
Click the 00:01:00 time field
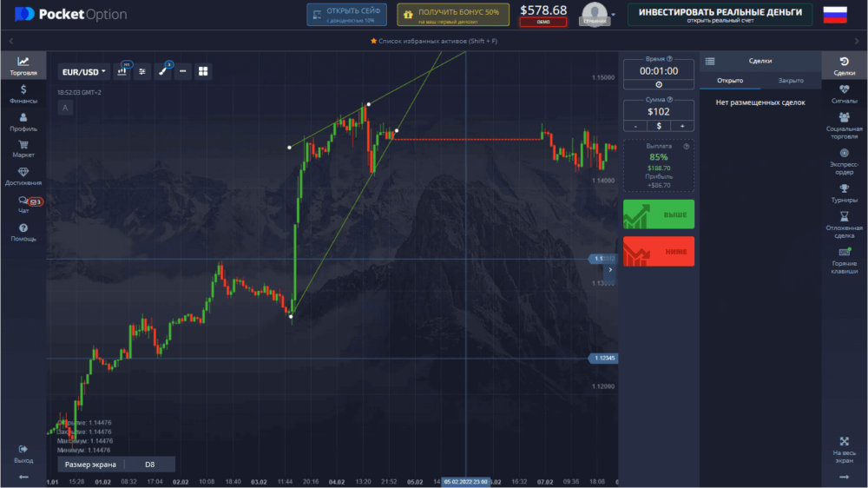tap(659, 70)
